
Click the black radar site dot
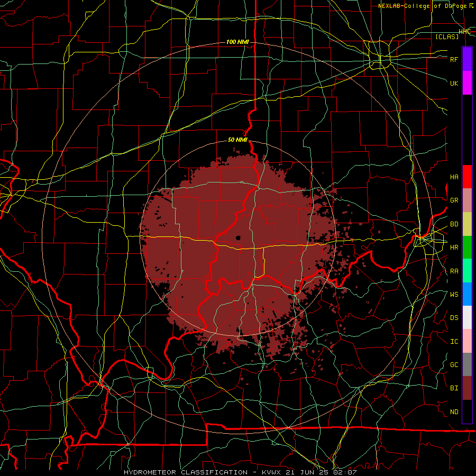pyautogui.click(x=239, y=237)
